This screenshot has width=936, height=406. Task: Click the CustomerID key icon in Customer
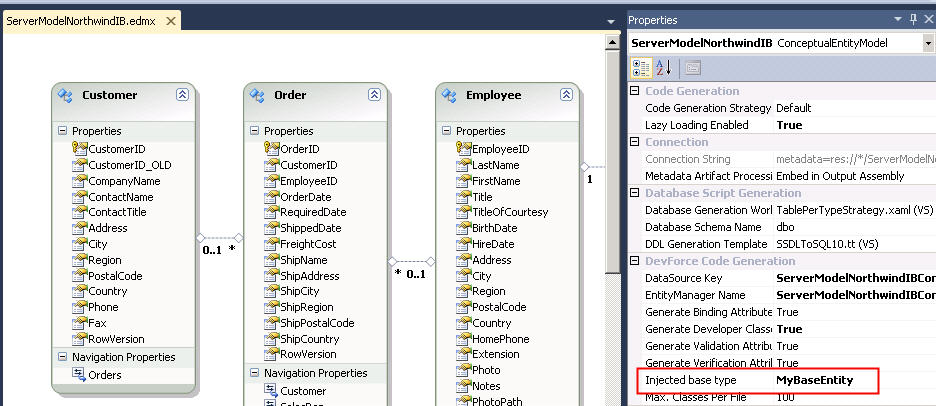pos(79,149)
